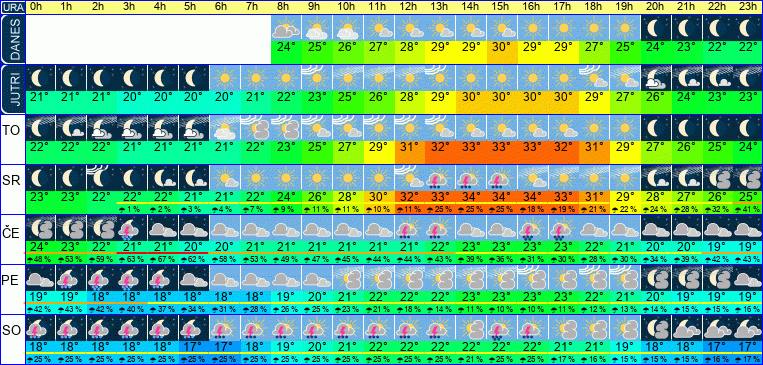
Task: Click the overcast cloud icon for ČE at 8h
Action: (x=286, y=228)
